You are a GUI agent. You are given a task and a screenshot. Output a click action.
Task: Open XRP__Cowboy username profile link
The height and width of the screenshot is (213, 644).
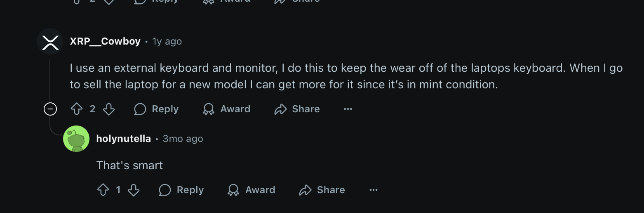(105, 41)
